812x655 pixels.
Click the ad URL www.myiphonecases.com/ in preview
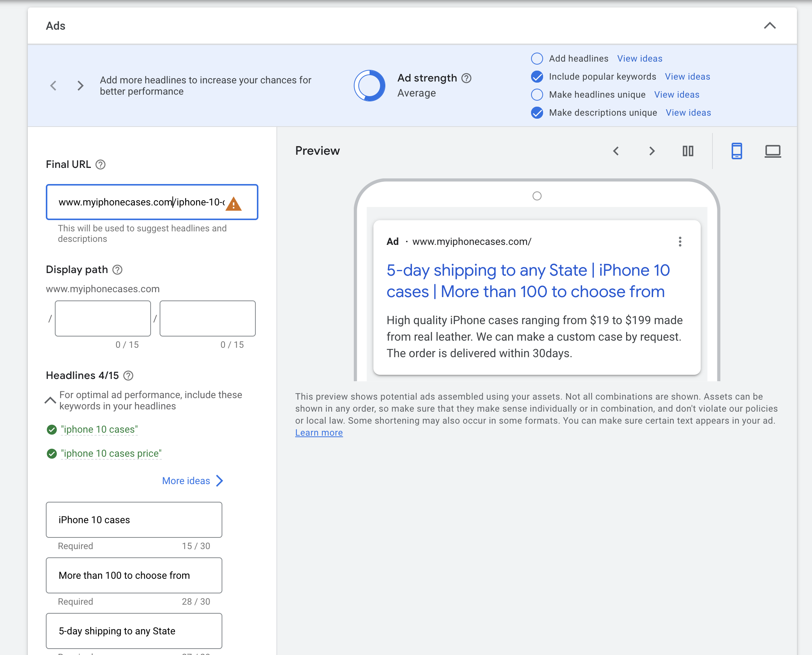coord(472,241)
